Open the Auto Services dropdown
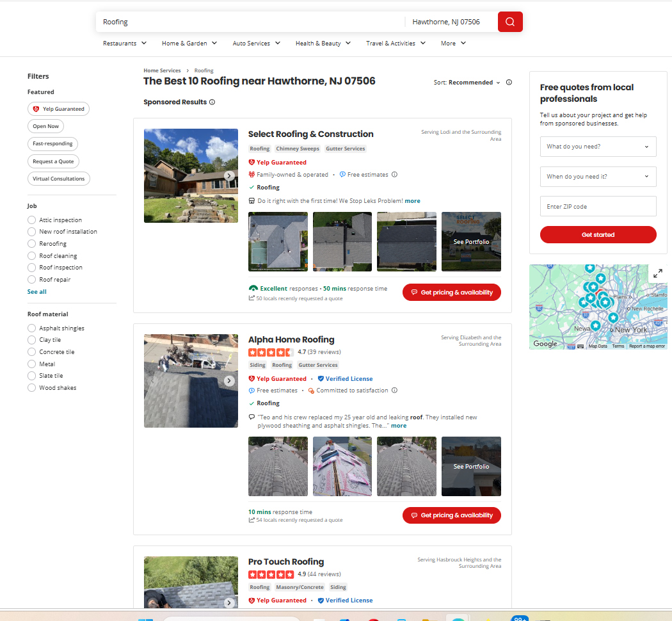Screen dimensions: 672x621 point(256,44)
